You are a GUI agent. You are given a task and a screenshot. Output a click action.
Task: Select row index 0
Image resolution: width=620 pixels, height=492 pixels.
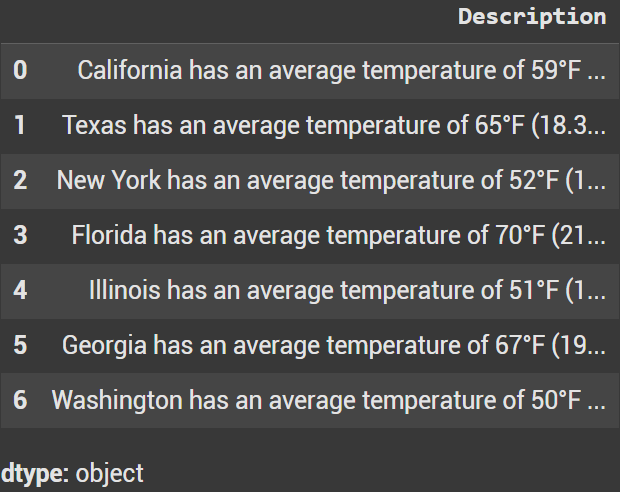click(20, 70)
